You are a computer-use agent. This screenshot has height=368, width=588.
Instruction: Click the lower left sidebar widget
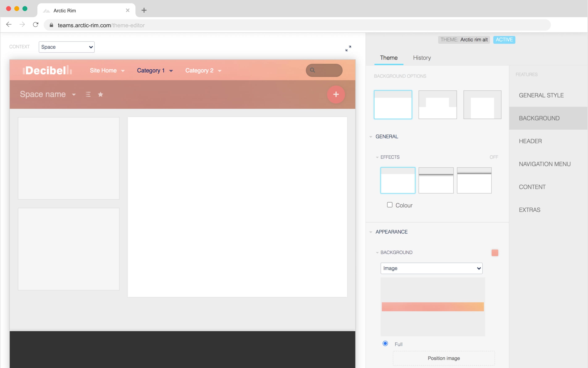click(x=69, y=249)
